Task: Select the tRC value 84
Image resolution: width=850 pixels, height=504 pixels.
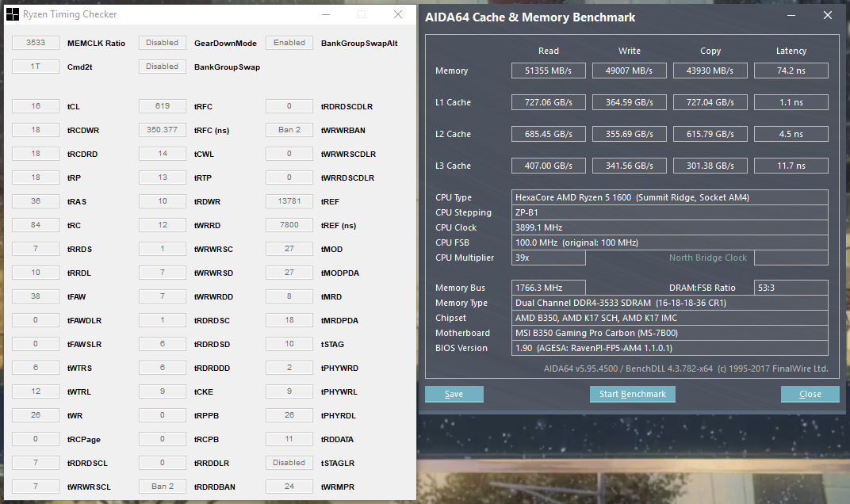Action: (36, 225)
